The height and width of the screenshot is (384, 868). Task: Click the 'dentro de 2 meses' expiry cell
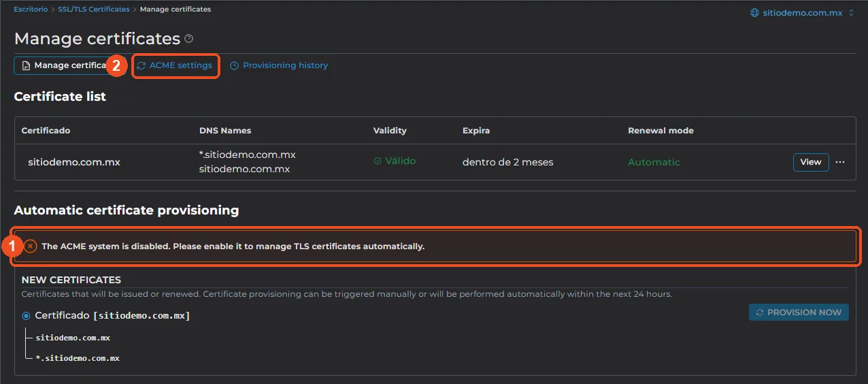point(508,162)
